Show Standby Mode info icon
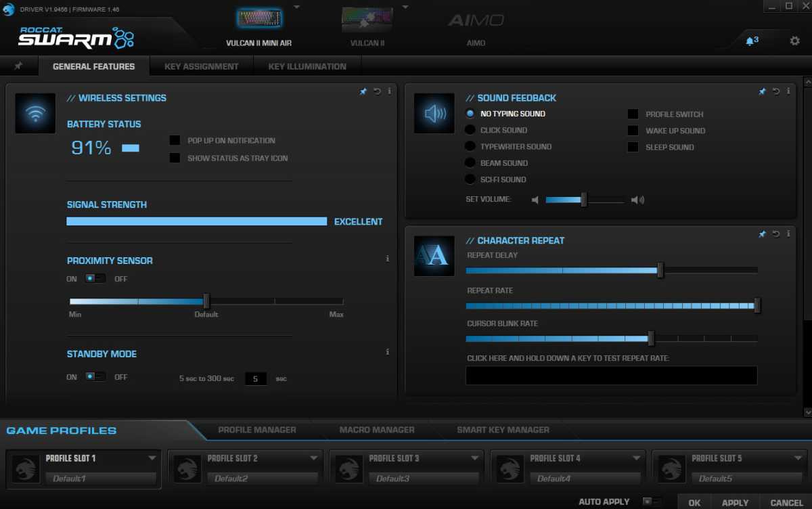Screen dimensions: 812x509 (x=388, y=352)
